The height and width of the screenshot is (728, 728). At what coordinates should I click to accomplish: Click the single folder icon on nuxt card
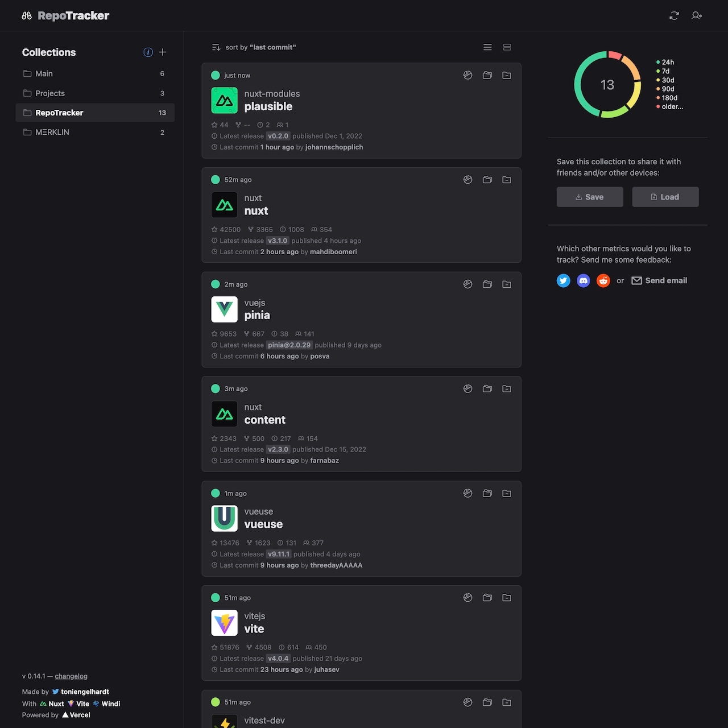click(x=507, y=180)
